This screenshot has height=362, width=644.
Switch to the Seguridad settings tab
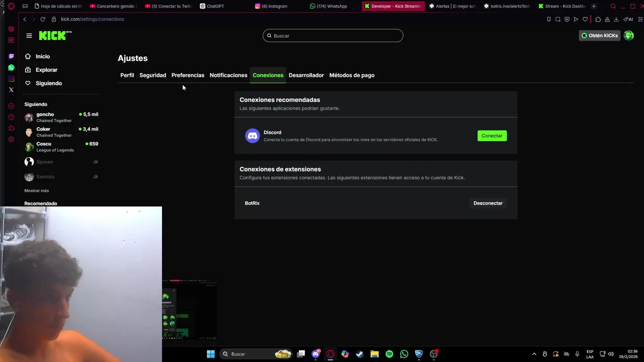[x=152, y=75]
